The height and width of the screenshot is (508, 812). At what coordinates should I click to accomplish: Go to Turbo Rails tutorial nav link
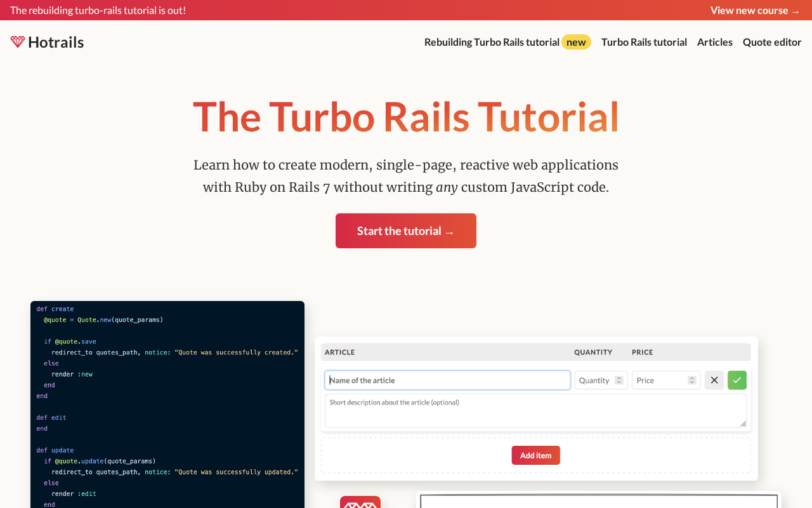644,42
